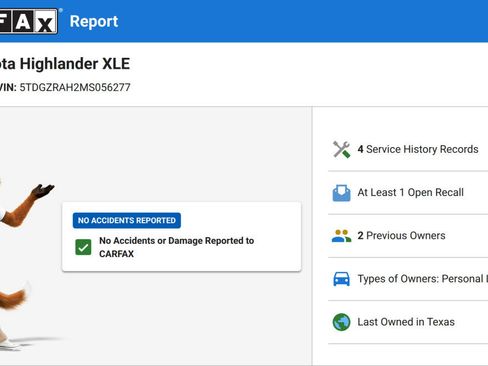Select Last Owned in Texas row
The image size is (488, 366).
(x=408, y=322)
